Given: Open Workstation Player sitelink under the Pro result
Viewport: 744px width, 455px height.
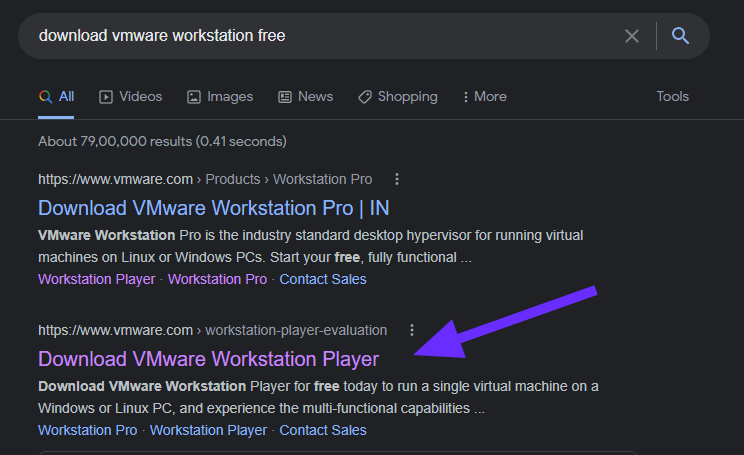Looking at the screenshot, I should (97, 279).
